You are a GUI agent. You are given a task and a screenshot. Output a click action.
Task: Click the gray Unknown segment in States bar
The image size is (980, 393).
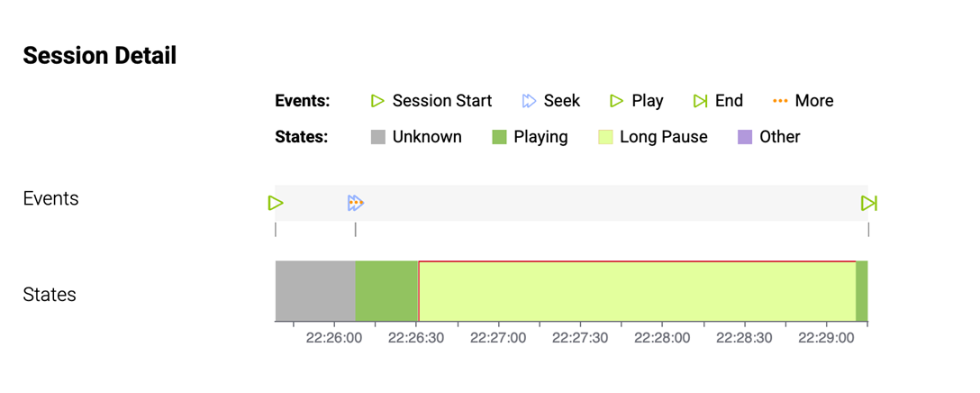315,291
